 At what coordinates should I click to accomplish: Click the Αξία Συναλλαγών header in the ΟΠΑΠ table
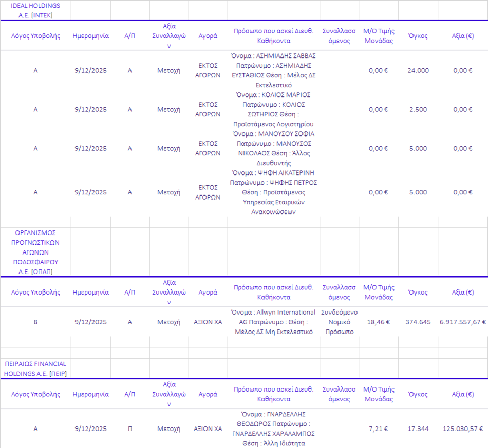click(x=169, y=292)
